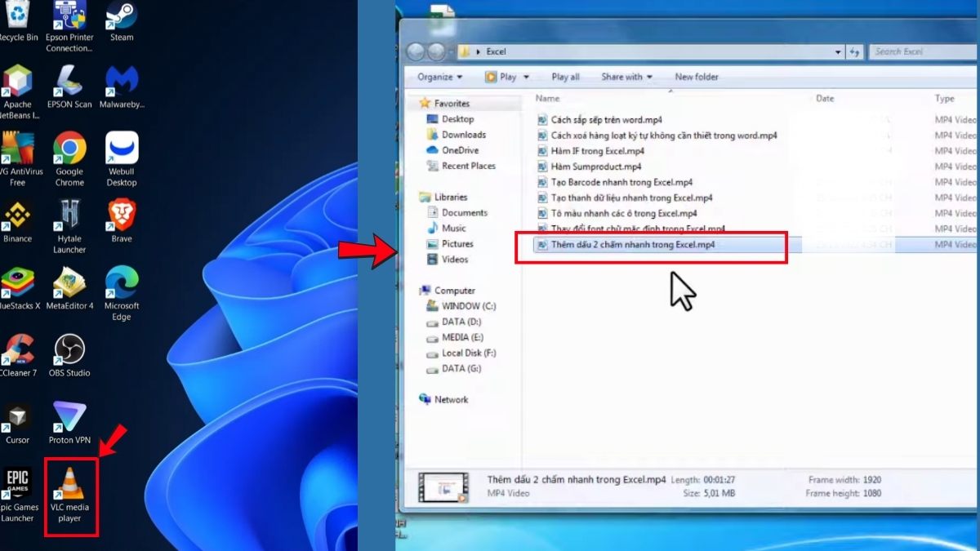Image resolution: width=980 pixels, height=551 pixels.
Task: Select Libraries in the navigation pane
Action: pyautogui.click(x=443, y=197)
